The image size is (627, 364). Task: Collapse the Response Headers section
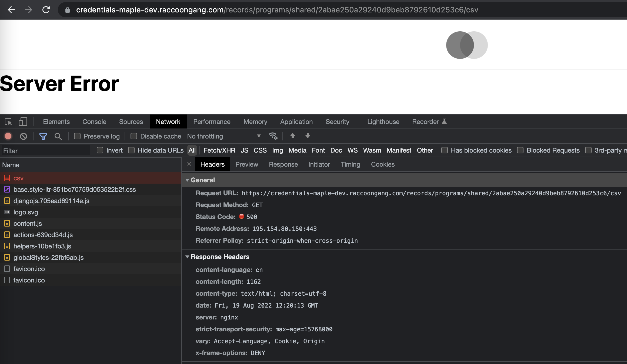tap(188, 257)
